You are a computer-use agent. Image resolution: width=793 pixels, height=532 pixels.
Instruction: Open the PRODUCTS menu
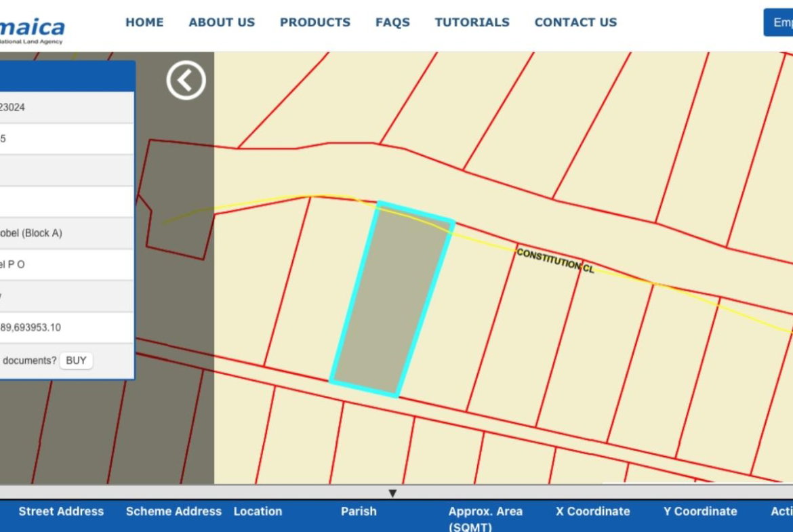[315, 22]
